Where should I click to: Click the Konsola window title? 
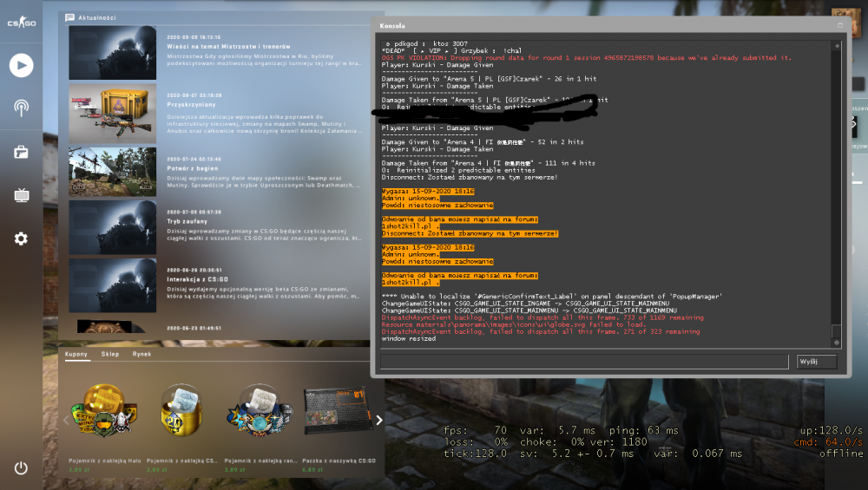tap(392, 26)
